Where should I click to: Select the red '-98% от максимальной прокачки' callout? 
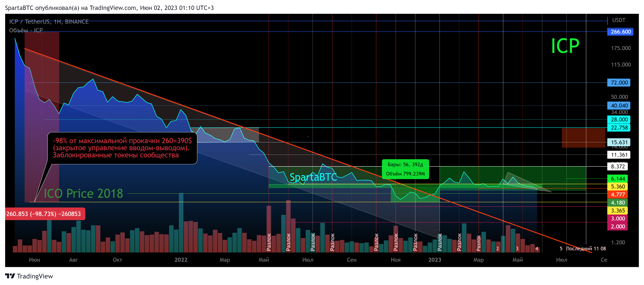(122, 148)
